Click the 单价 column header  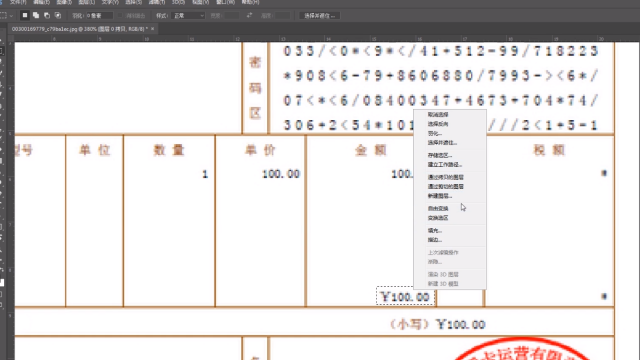click(x=260, y=150)
